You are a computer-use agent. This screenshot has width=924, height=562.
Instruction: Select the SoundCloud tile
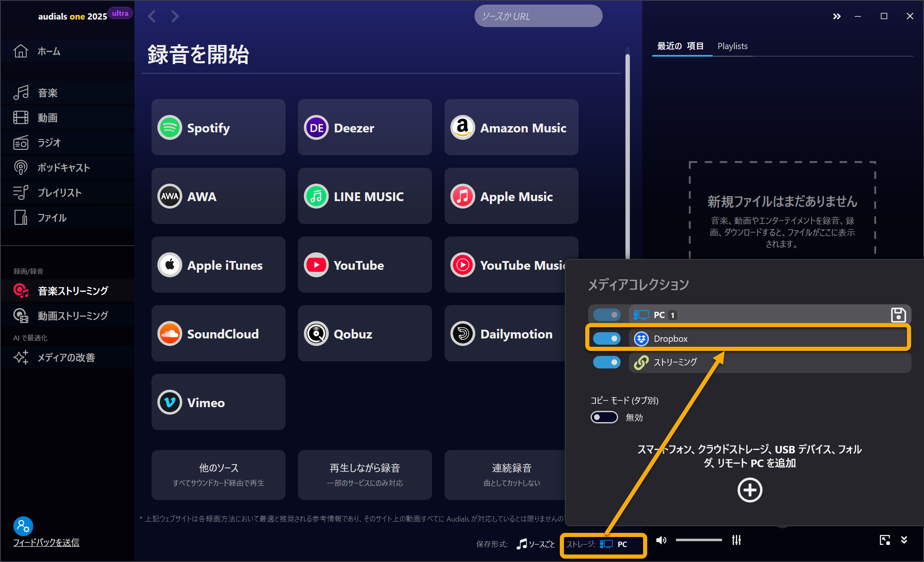point(218,333)
